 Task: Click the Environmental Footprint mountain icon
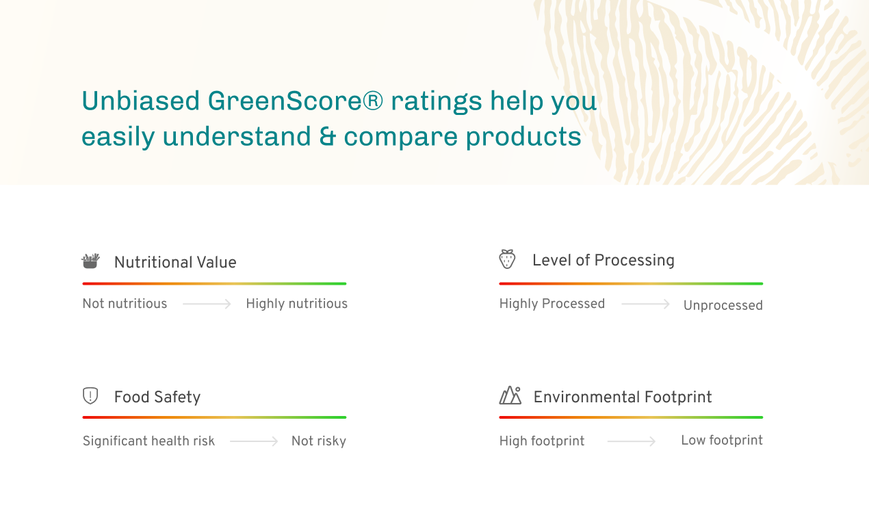point(510,395)
